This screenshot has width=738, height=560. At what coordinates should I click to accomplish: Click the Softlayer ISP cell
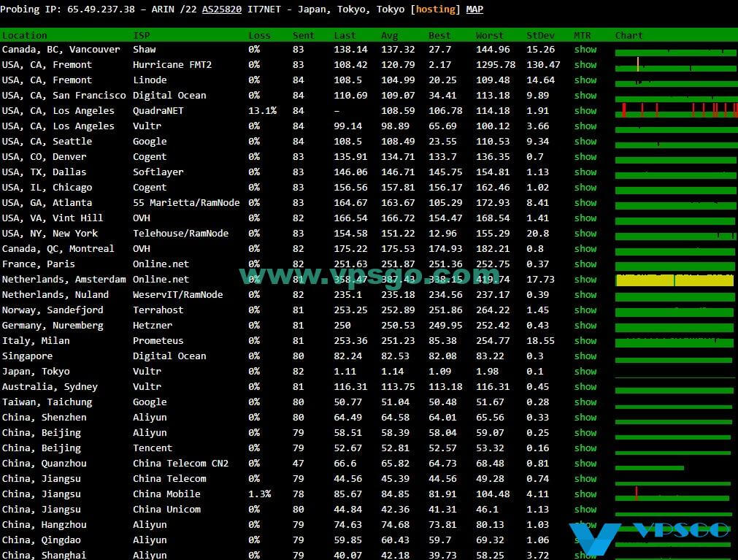pyautogui.click(x=158, y=172)
